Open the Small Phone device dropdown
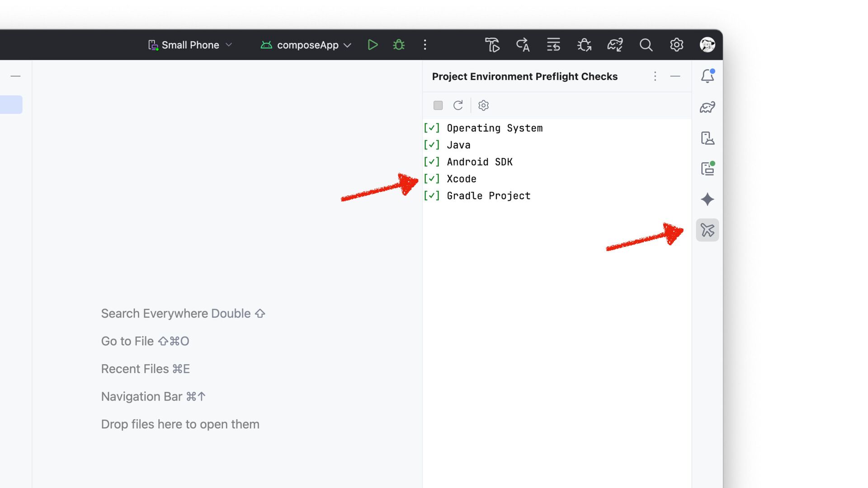This screenshot has width=868, height=488. click(x=190, y=45)
